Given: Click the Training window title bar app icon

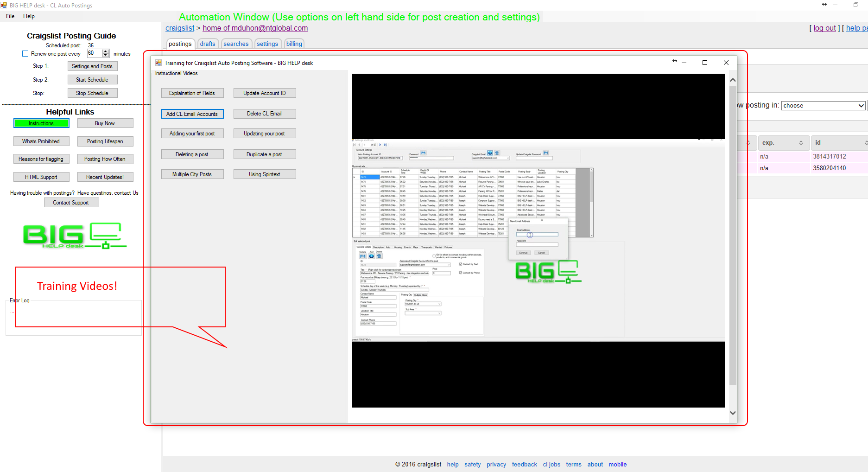Looking at the screenshot, I should click(x=158, y=63).
